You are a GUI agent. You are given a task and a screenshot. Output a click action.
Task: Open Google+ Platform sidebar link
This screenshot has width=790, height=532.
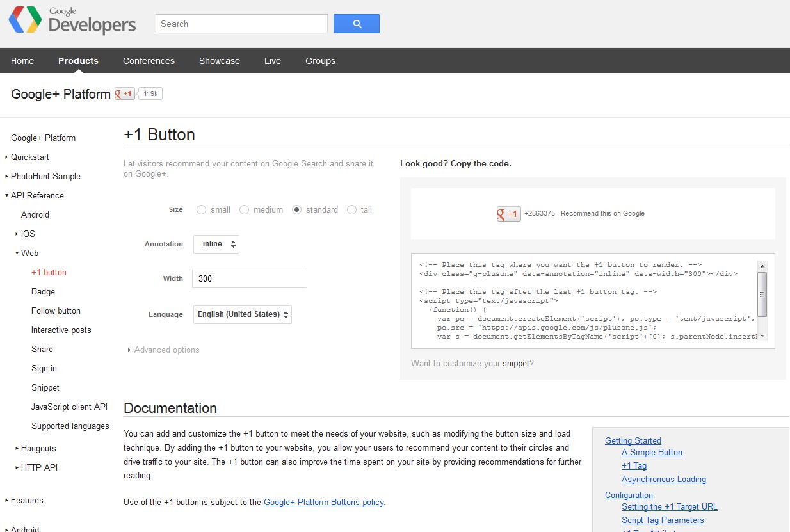(43, 138)
